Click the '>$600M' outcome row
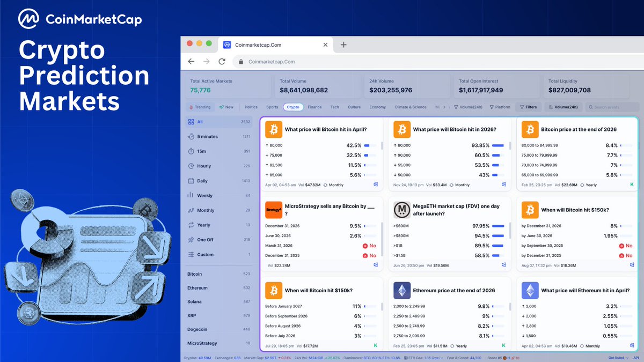 click(450, 226)
